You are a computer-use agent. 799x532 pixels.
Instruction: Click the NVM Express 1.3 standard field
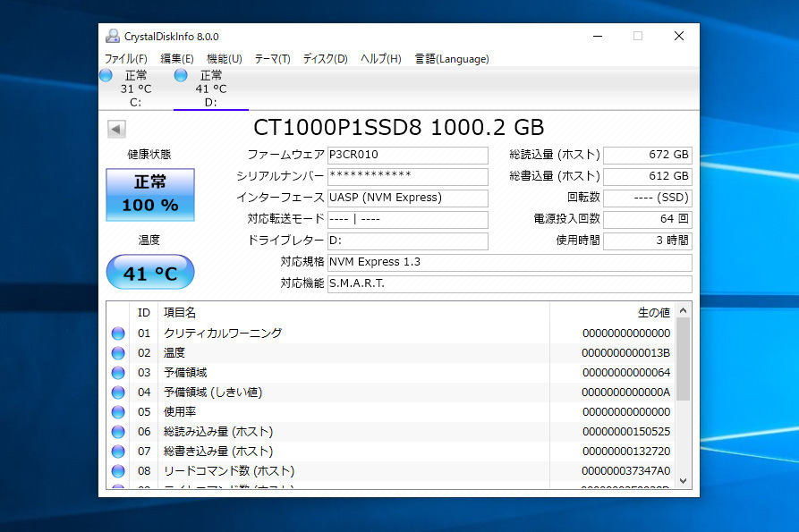click(510, 262)
